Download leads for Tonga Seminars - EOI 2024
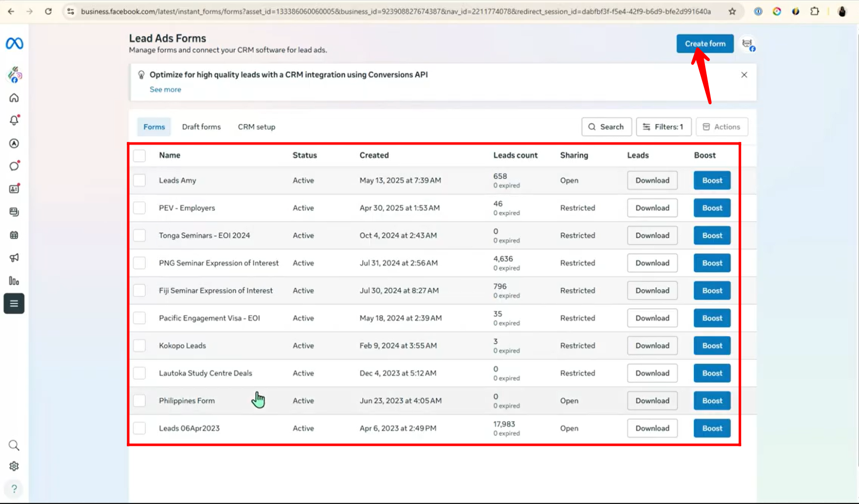The image size is (859, 504). pos(652,235)
